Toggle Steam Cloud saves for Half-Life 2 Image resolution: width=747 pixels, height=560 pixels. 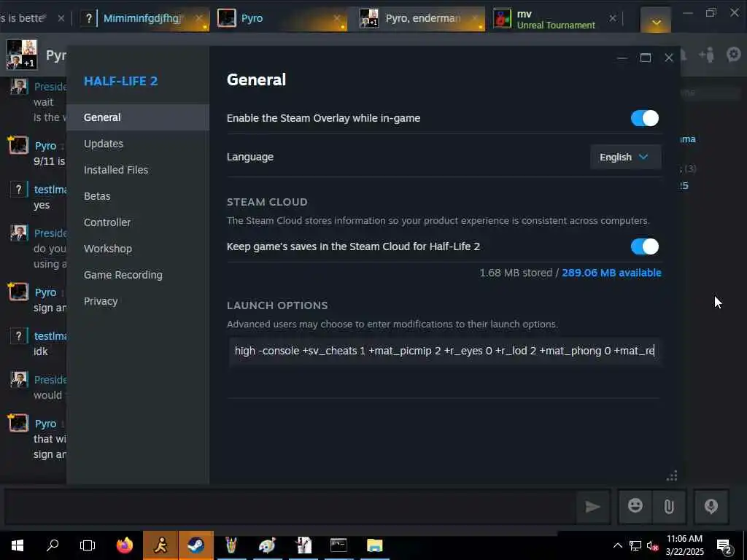pyautogui.click(x=645, y=246)
